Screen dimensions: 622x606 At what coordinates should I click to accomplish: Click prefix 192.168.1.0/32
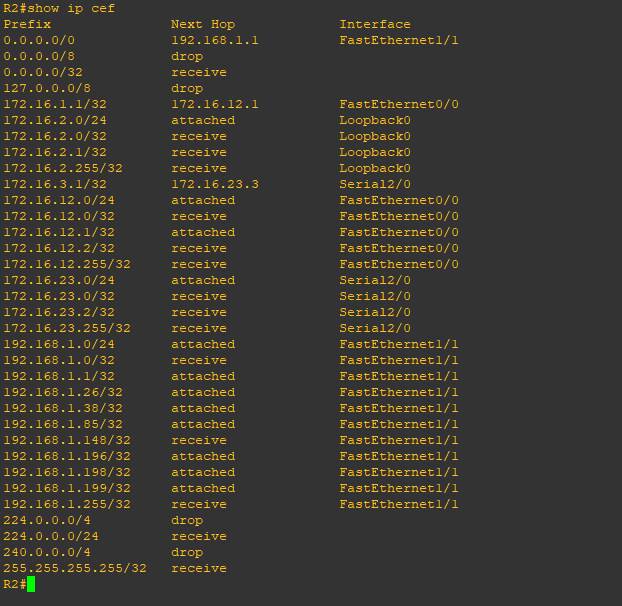click(59, 360)
